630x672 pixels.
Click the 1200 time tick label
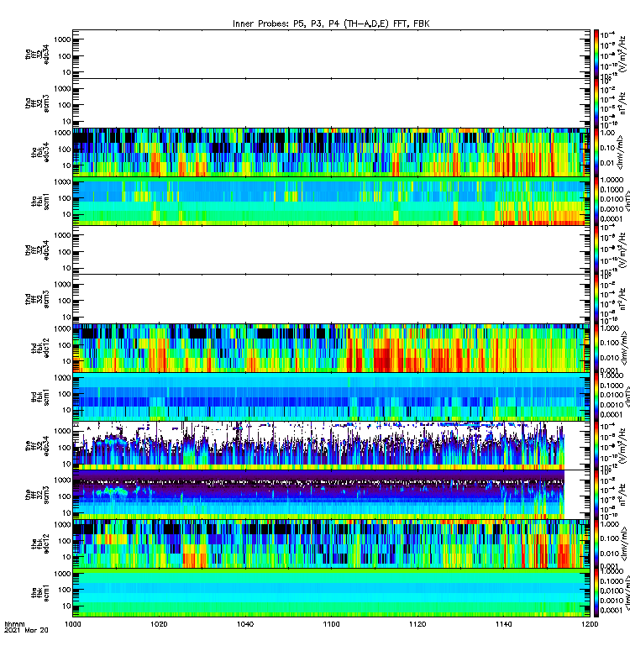[x=590, y=624]
